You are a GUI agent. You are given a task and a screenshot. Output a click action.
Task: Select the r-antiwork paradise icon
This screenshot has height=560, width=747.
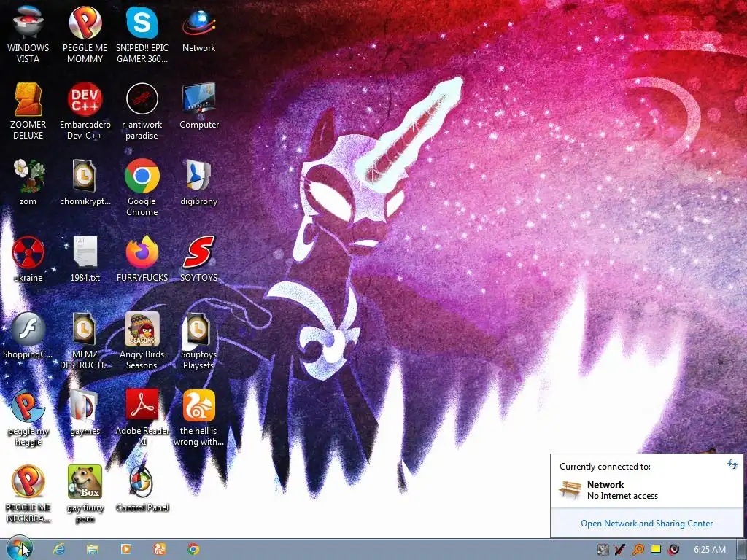(142, 111)
